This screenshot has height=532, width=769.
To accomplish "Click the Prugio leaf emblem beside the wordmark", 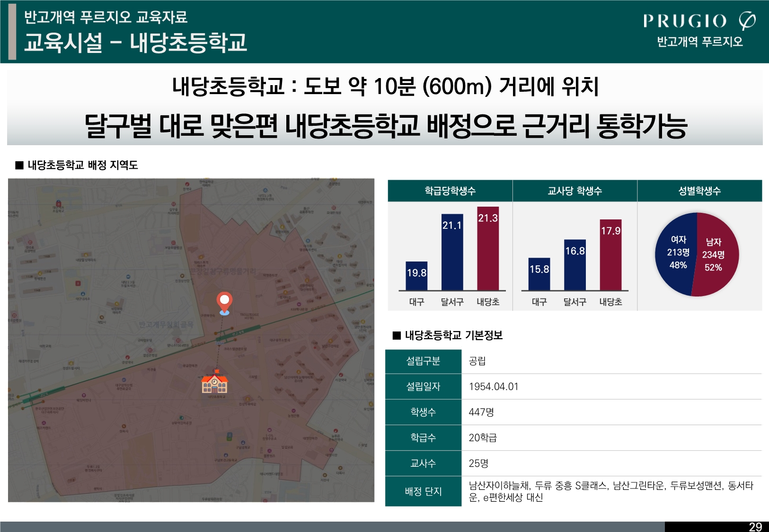I will [x=747, y=21].
